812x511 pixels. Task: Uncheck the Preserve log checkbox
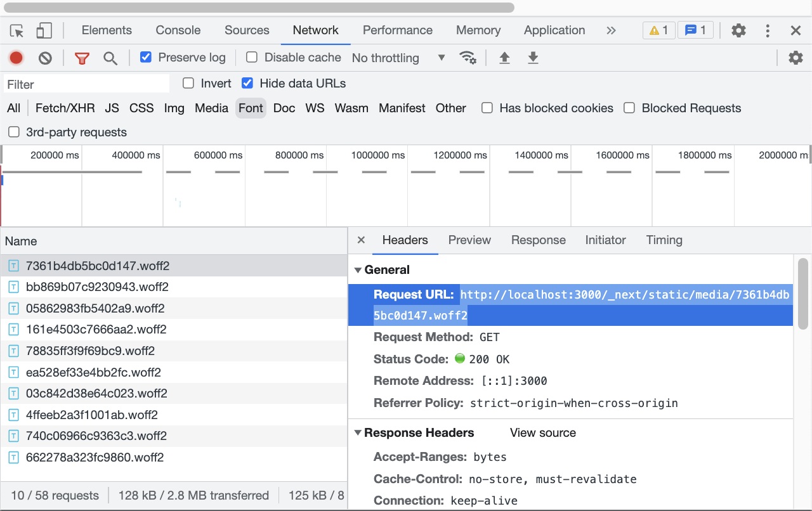pyautogui.click(x=146, y=57)
